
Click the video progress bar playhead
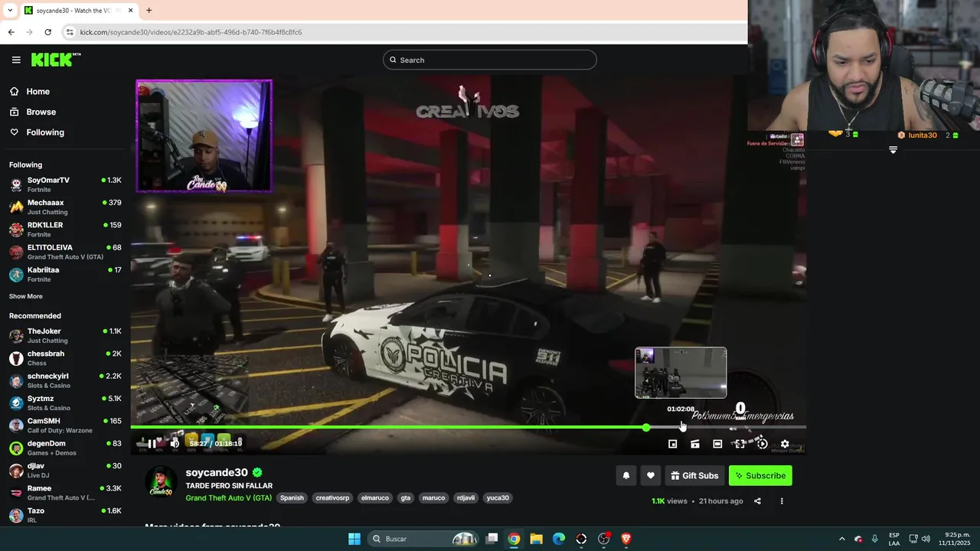[647, 427]
